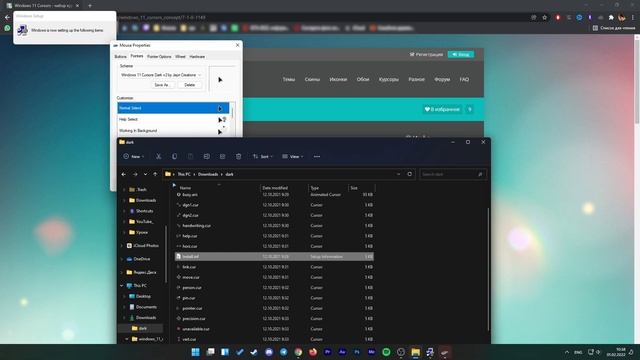The image size is (640, 360).
Task: Open Telegram from the taskbar
Action: 283,352
